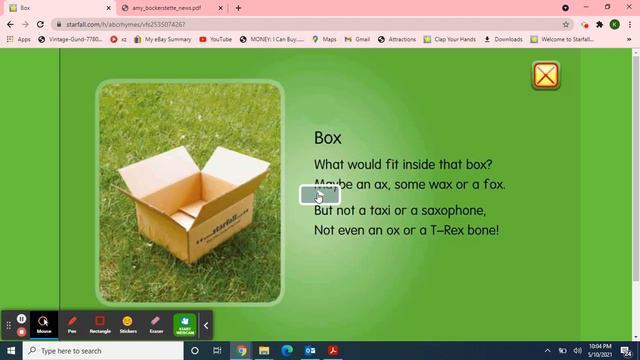This screenshot has width=640, height=360.
Task: Open the Stickers tool
Action: click(128, 325)
